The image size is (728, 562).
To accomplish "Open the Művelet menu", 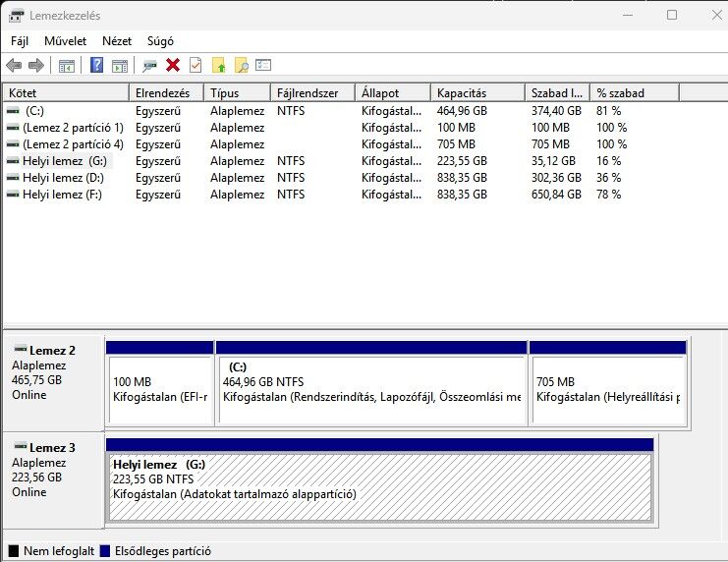I will coord(66,41).
